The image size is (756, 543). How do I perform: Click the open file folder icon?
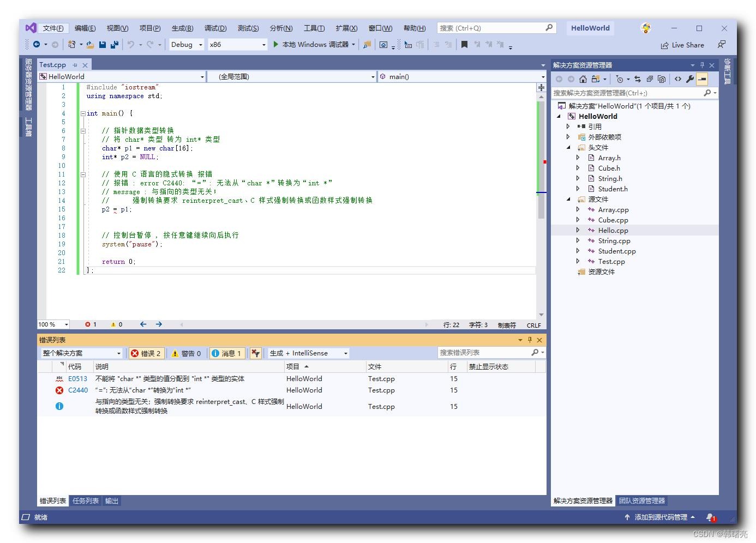[90, 45]
